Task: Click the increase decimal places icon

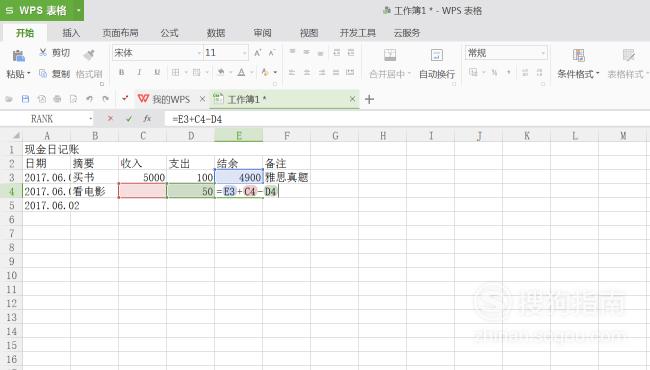Action: click(x=525, y=73)
